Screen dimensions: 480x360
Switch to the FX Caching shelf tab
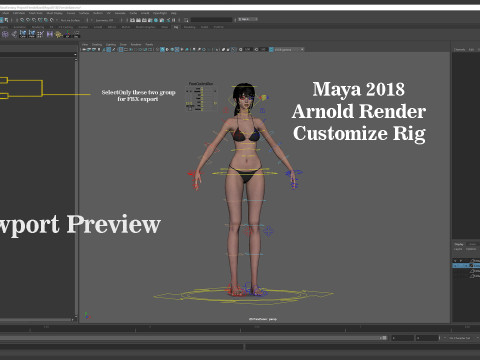(66, 27)
